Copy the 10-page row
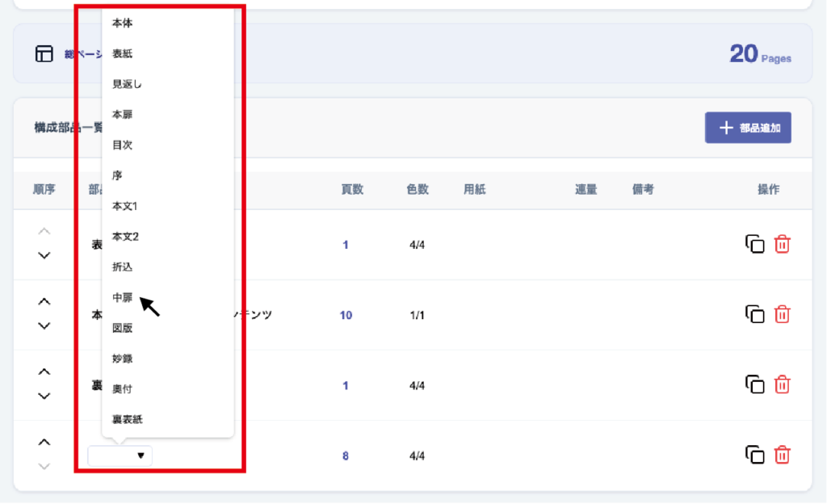 [754, 314]
